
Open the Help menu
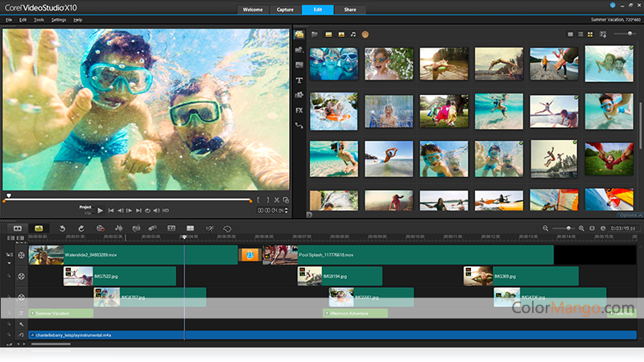(77, 19)
